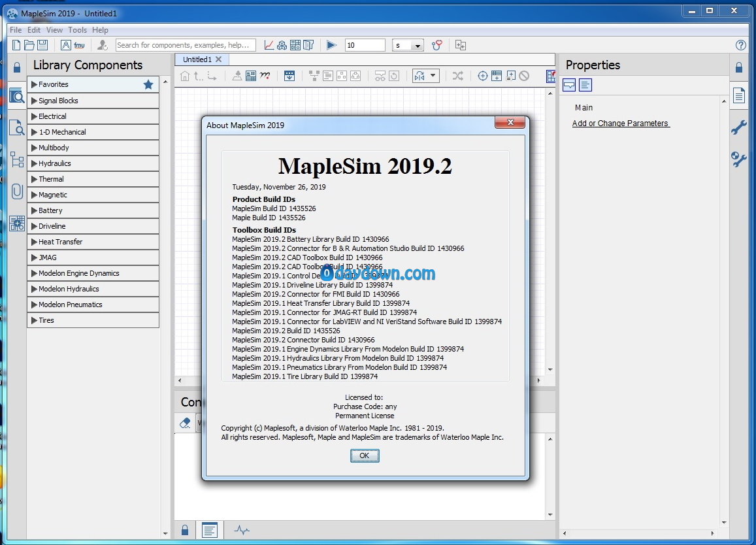Click the fmu import icon

coord(79,45)
